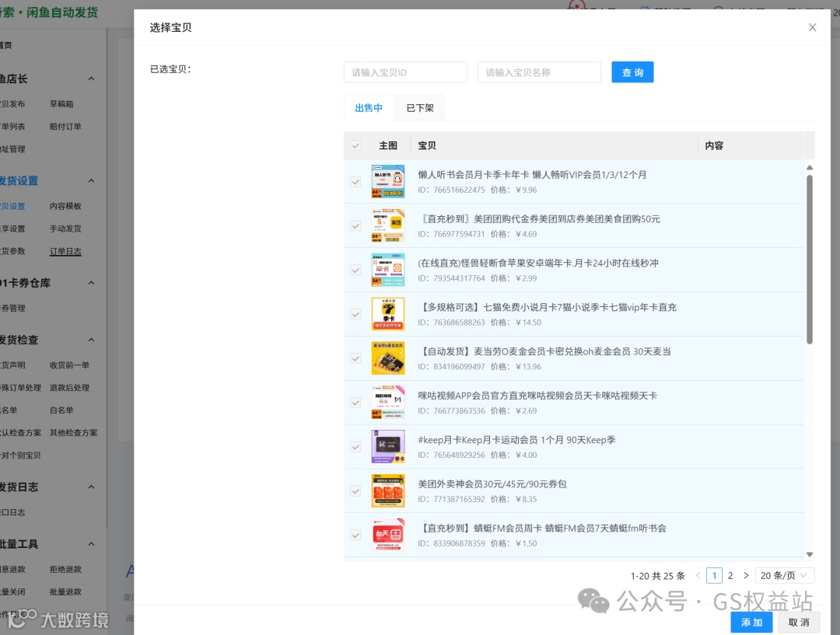
Task: Open the 怪兽轻断食 product thumbnail
Action: tap(388, 270)
